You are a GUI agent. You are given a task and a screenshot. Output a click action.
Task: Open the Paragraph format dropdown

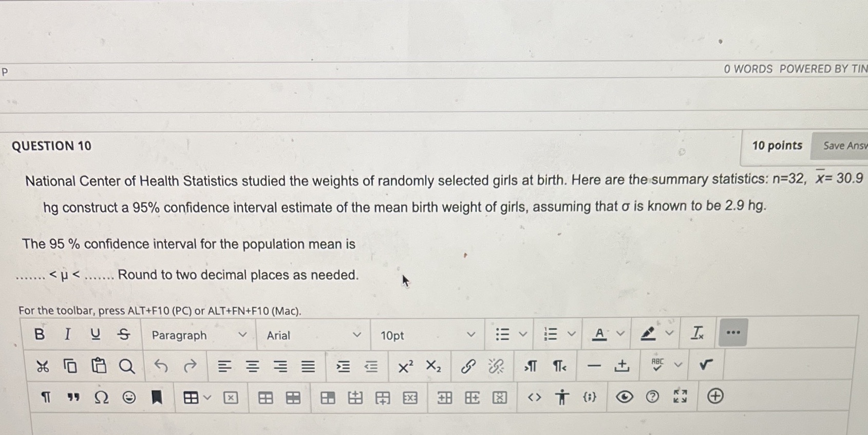(199, 335)
